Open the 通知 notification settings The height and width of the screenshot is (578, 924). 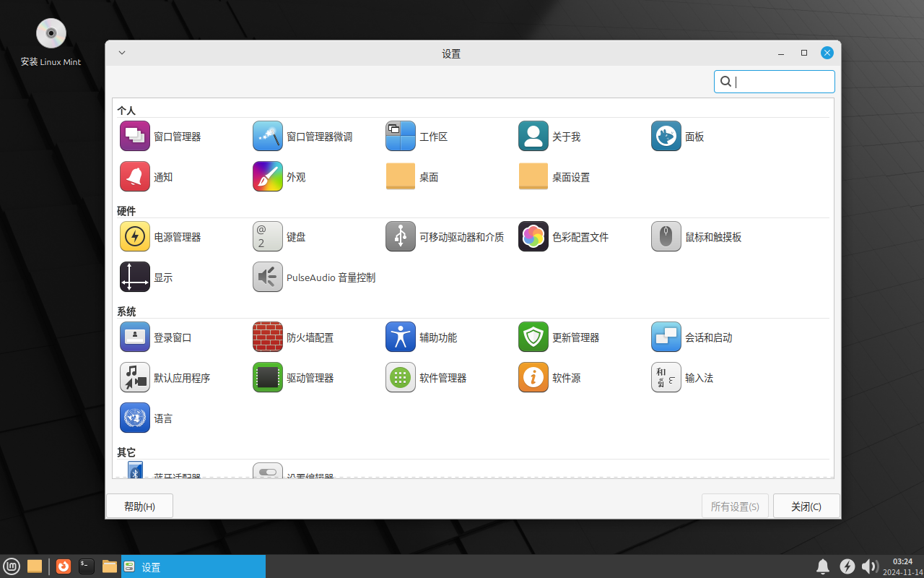pyautogui.click(x=146, y=177)
